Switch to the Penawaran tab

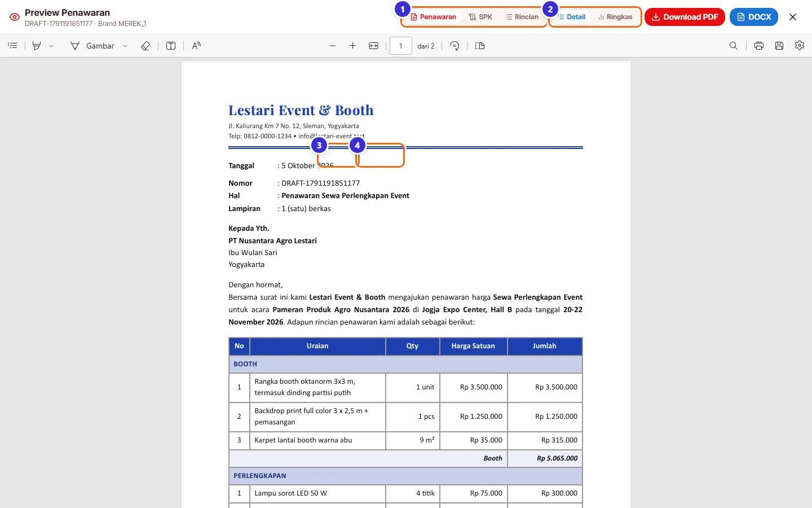(x=433, y=17)
